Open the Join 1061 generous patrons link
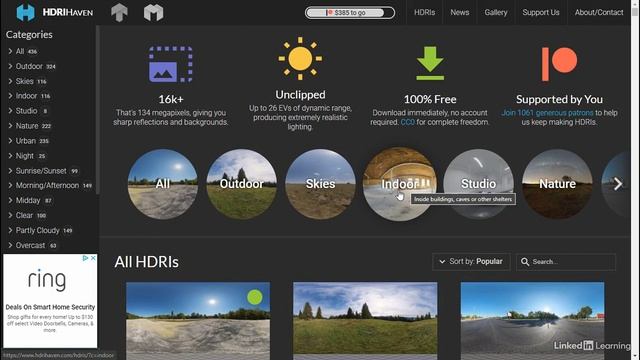The width and height of the screenshot is (640, 360). [547, 113]
